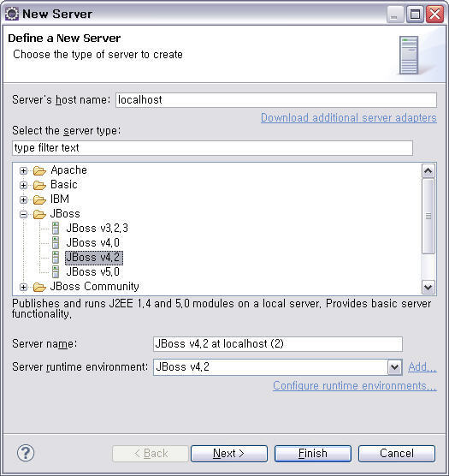
Task: Click the Apache folder icon
Action: pyautogui.click(x=39, y=170)
